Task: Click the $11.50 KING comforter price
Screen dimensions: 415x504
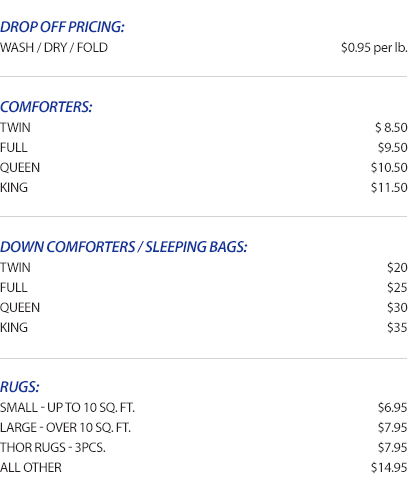Action: (389, 188)
